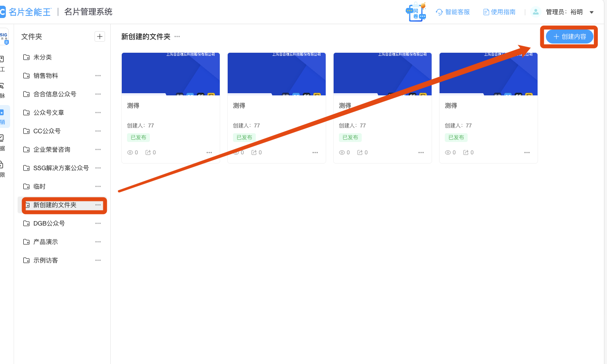Select the CC公众号 folder
This screenshot has height=364, width=607.
point(62,131)
